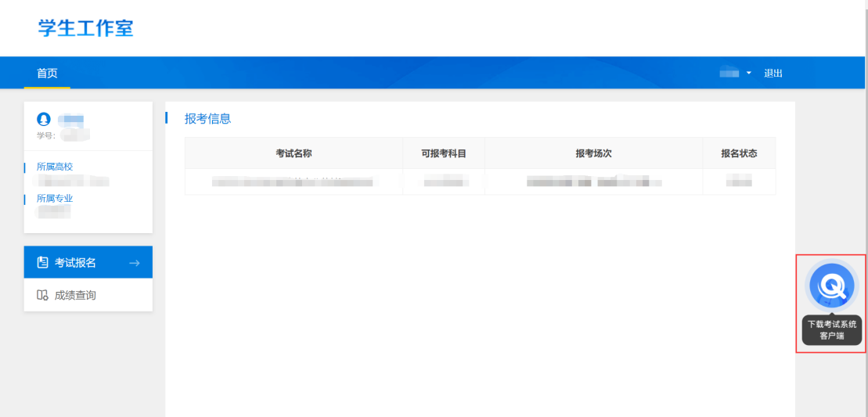Click the blurred username in the top bar
The image size is (868, 417).
(729, 73)
